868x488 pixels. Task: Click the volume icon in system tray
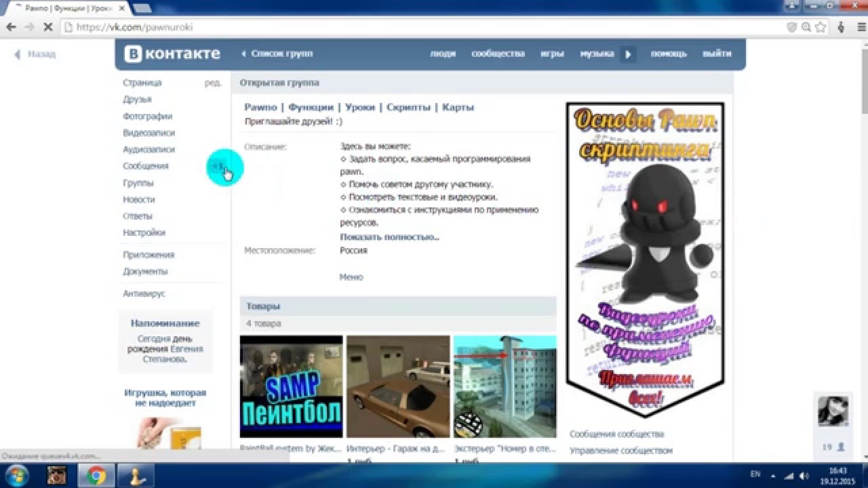(x=805, y=475)
